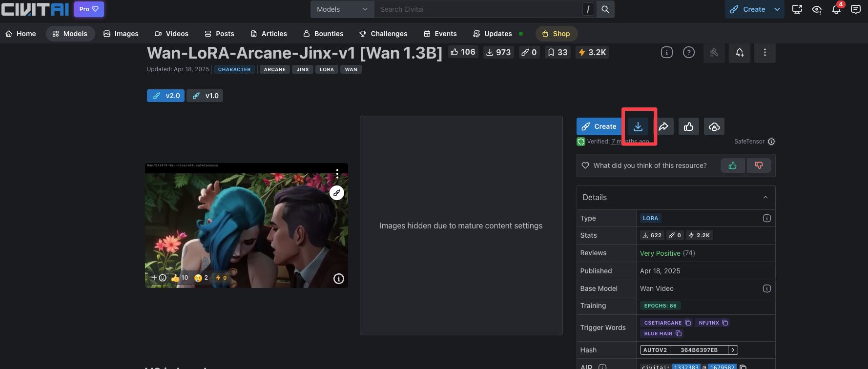Open Very Positive reviews link
This screenshot has width=868, height=369.
(x=660, y=253)
